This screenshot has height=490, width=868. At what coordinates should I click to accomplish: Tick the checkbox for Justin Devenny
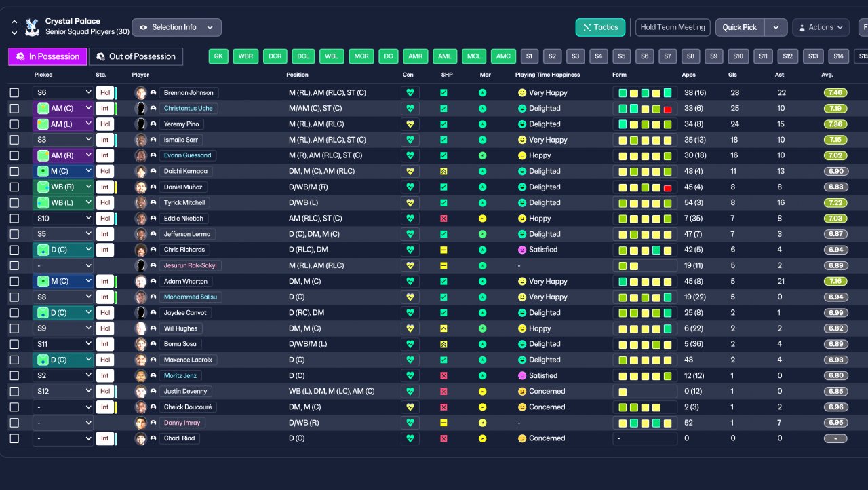[14, 392]
